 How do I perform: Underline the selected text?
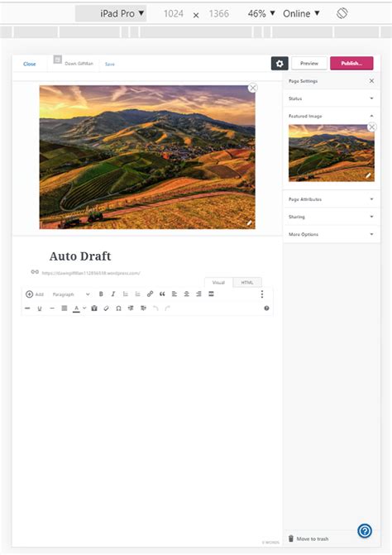[x=40, y=309]
